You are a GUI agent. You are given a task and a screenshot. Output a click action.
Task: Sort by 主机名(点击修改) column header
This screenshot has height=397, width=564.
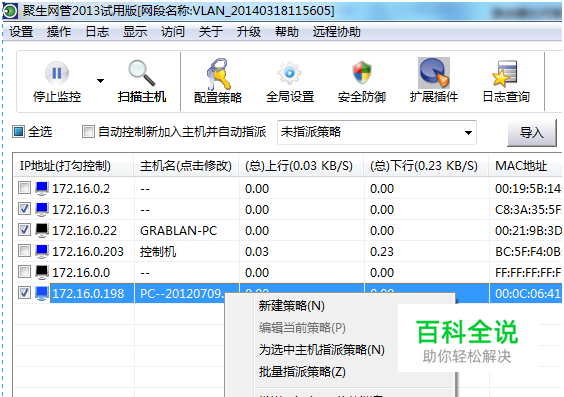(x=186, y=166)
